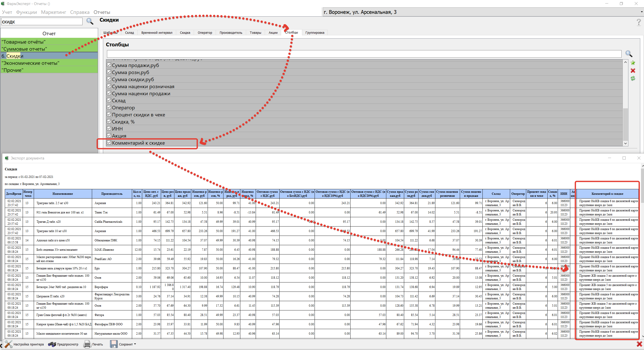This screenshot has height=350, width=644.
Task: Open the Сохранит dropdown arrow
Action: point(135,344)
